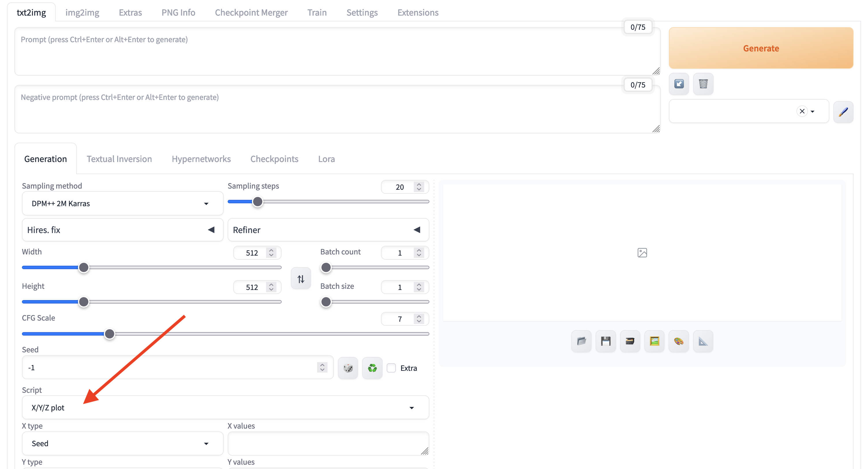Click the save zip archive icon
Screen dimensions: 868x469
[x=630, y=341]
